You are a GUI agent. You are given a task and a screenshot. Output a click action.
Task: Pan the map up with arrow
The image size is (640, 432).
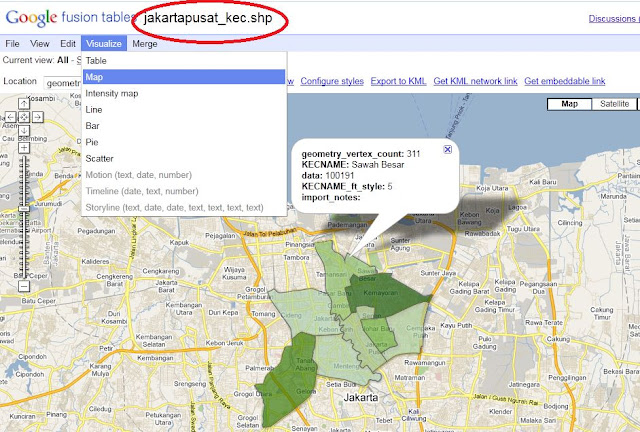click(x=23, y=105)
